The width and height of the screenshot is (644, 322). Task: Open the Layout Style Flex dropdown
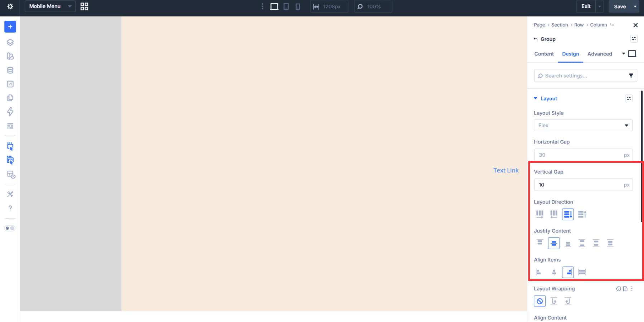click(x=583, y=125)
